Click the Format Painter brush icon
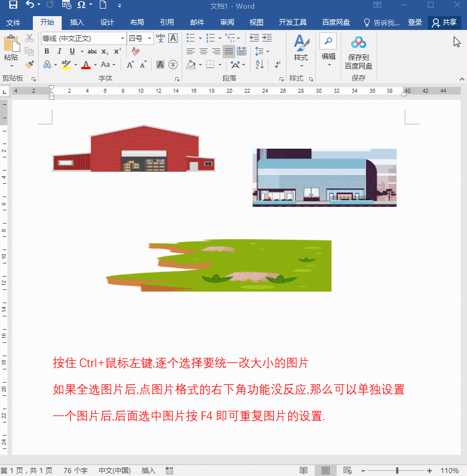 (29, 64)
